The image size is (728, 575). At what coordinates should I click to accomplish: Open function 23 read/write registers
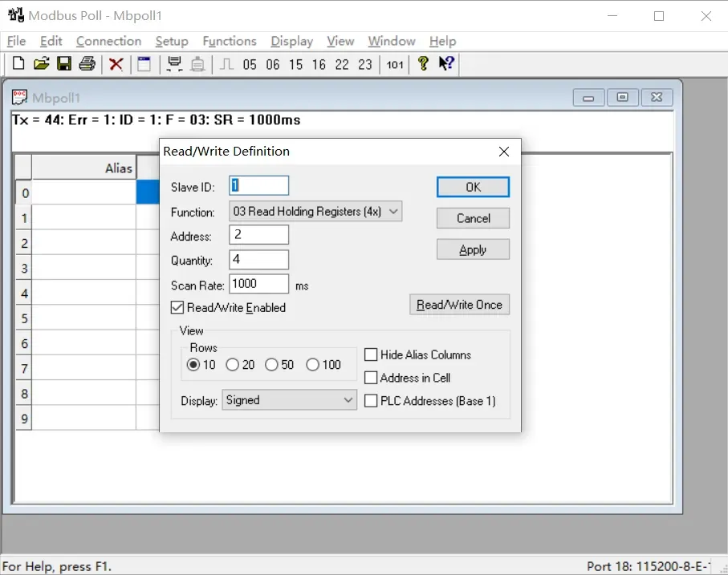(365, 64)
